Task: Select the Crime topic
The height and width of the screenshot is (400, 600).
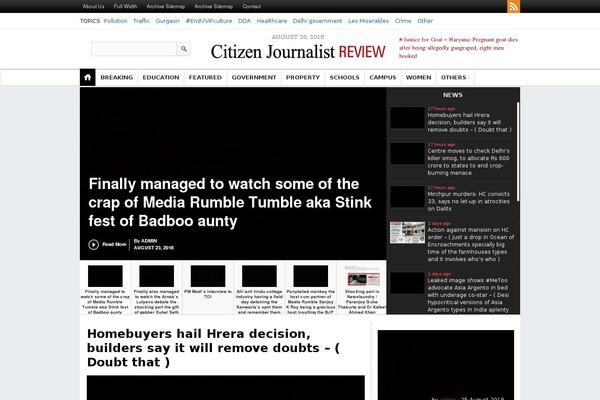Action: click(x=403, y=21)
